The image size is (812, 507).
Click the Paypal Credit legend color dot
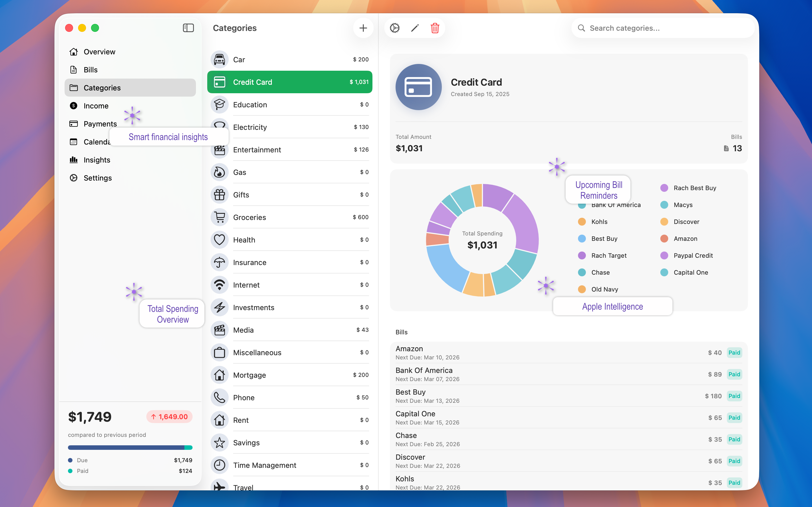(x=664, y=255)
